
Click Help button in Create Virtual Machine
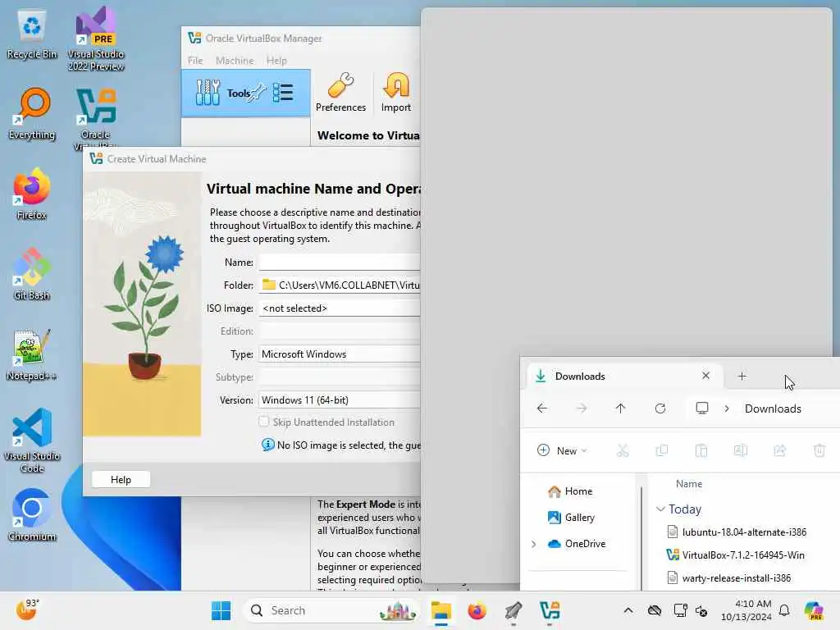(x=121, y=479)
